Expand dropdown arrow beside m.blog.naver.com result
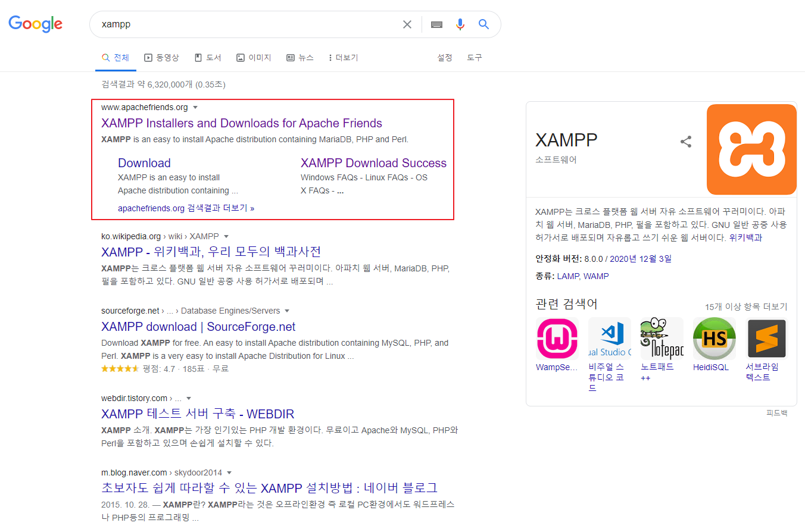 point(229,473)
